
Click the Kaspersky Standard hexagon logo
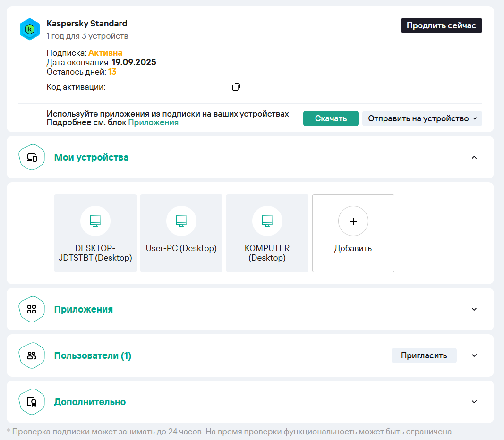(x=30, y=29)
